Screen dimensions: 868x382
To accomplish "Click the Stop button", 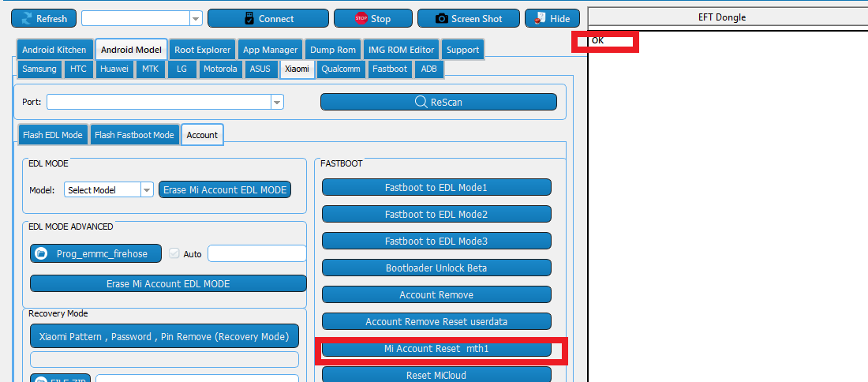I will pos(373,18).
